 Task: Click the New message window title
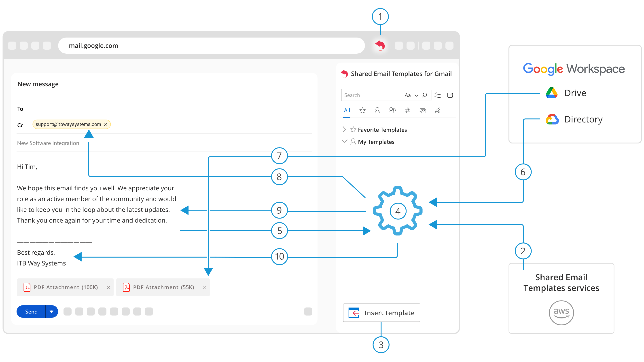pos(38,84)
